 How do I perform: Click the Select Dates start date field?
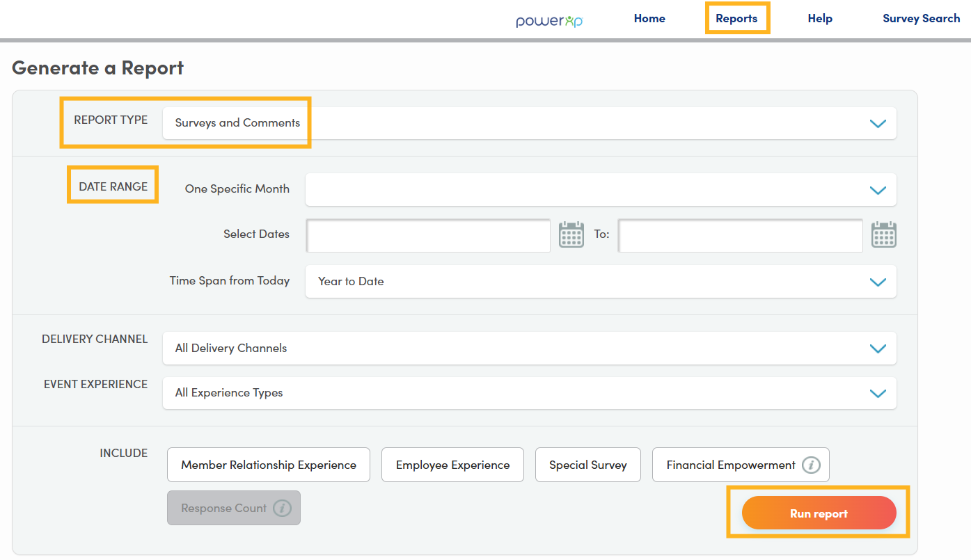(x=429, y=237)
